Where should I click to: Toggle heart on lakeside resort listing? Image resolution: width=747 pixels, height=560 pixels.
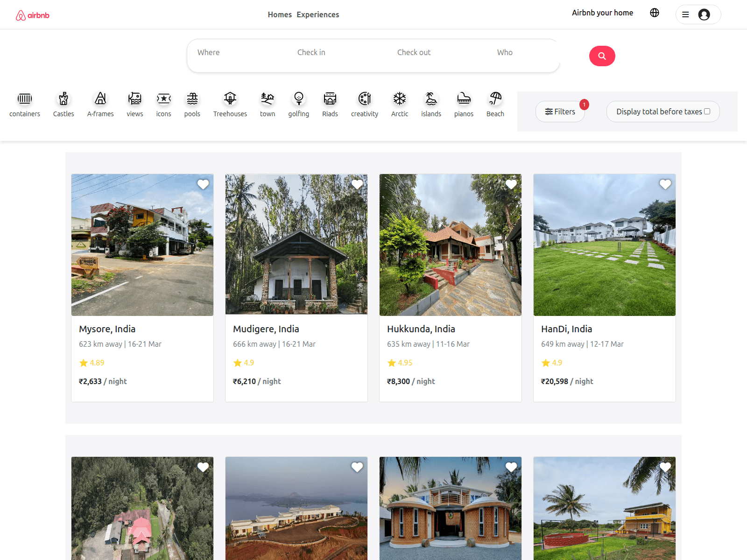tap(357, 467)
